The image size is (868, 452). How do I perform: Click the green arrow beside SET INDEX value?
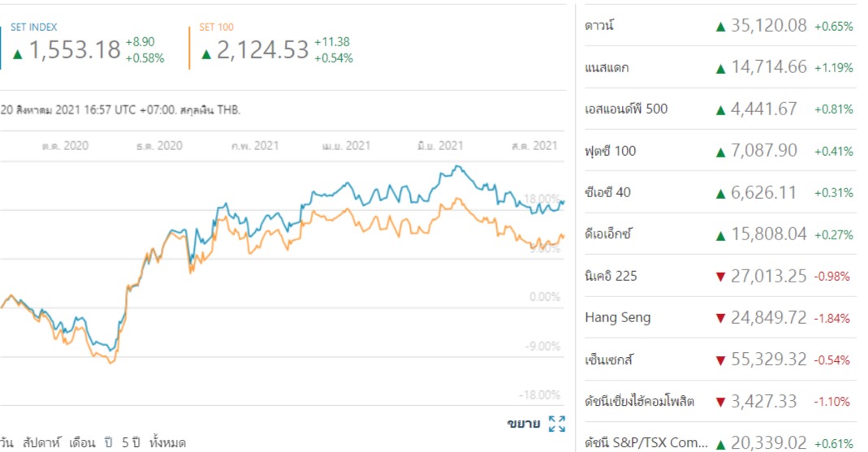click(18, 54)
